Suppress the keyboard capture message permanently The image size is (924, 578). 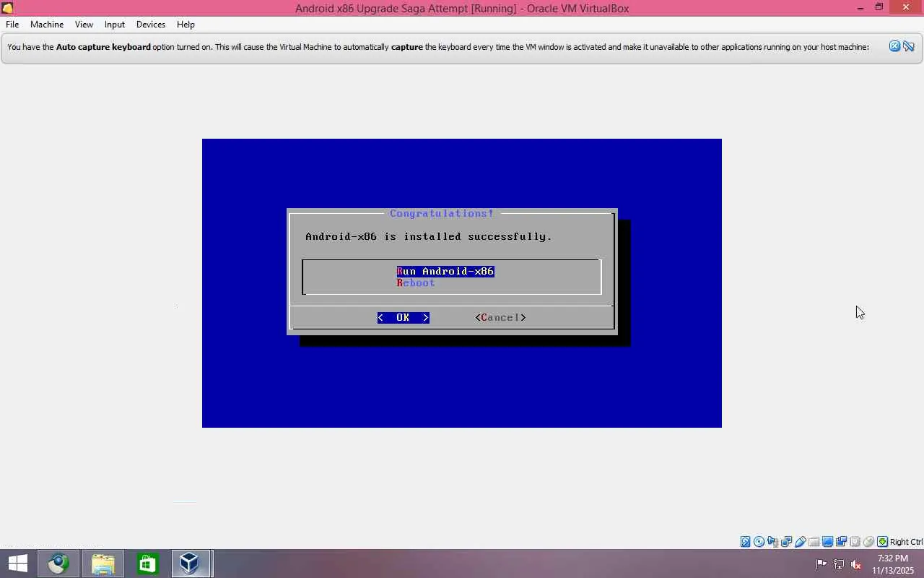pos(909,47)
